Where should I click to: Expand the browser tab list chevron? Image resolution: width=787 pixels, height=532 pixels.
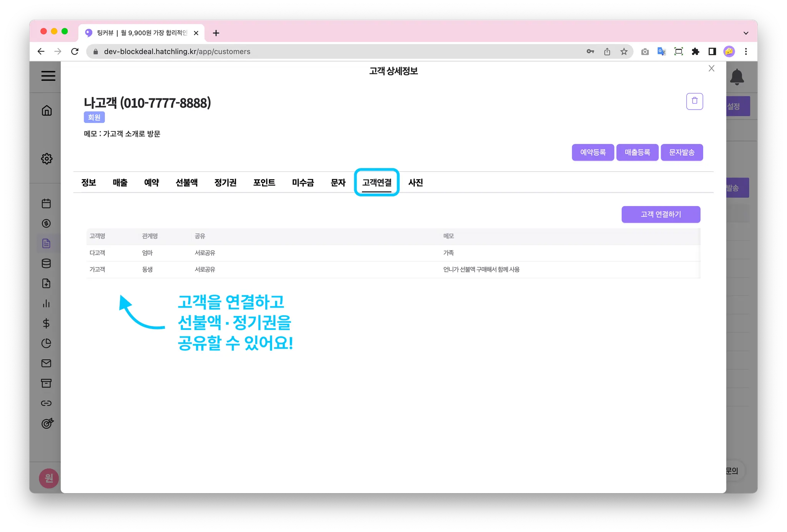point(745,33)
